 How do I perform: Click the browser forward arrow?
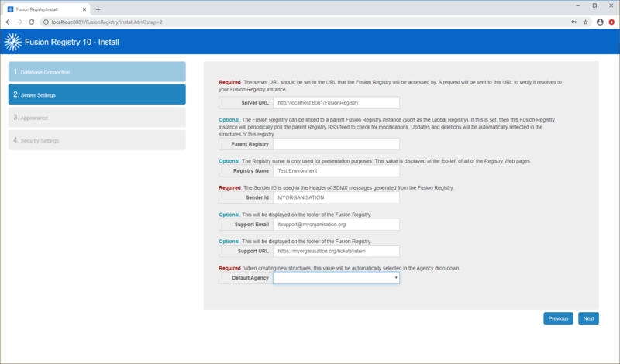pyautogui.click(x=20, y=22)
